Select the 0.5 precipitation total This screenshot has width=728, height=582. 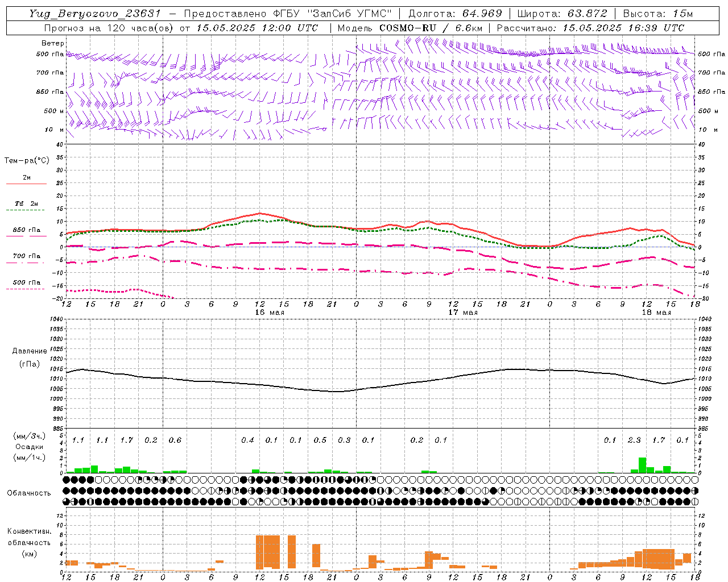point(320,440)
